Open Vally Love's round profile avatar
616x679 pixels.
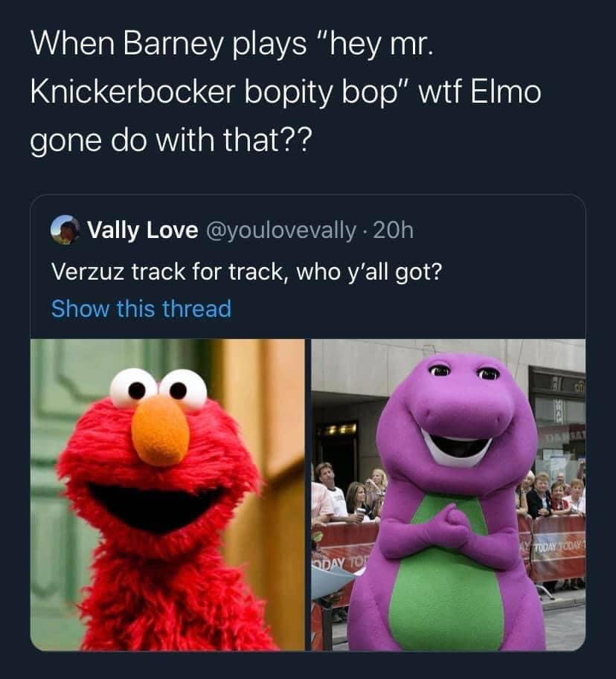point(65,230)
